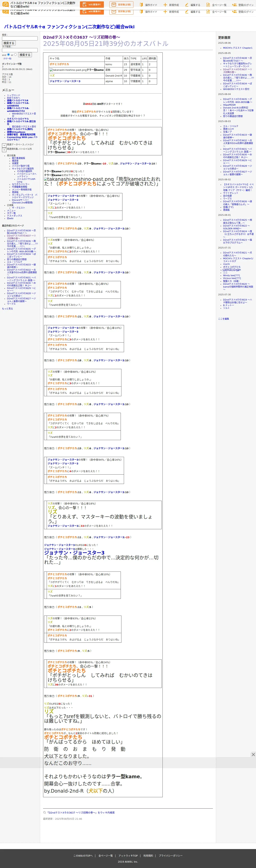Open 直轄バトルロイヤル(無印) menu entry

(x=20, y=129)
